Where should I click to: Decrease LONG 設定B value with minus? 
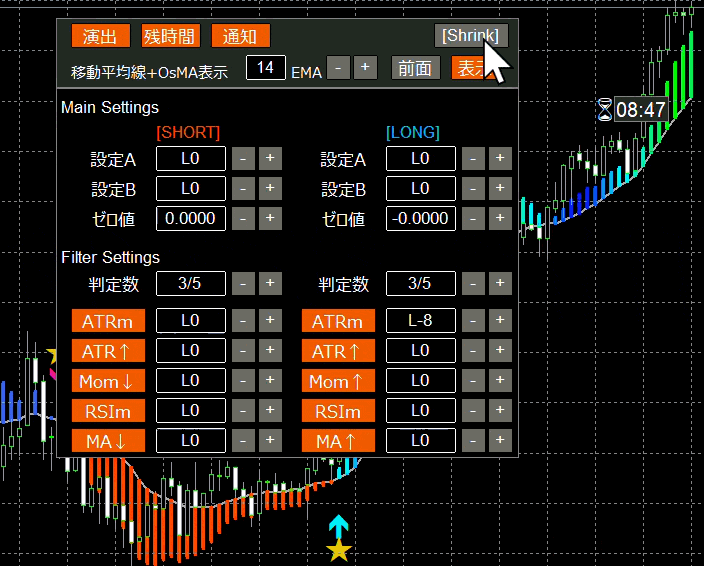[474, 188]
